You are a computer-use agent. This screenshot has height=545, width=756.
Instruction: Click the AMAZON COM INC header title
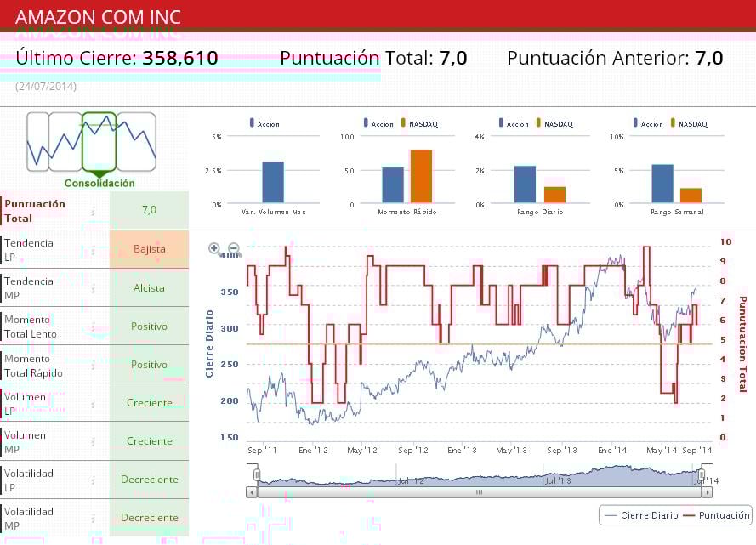[98, 17]
